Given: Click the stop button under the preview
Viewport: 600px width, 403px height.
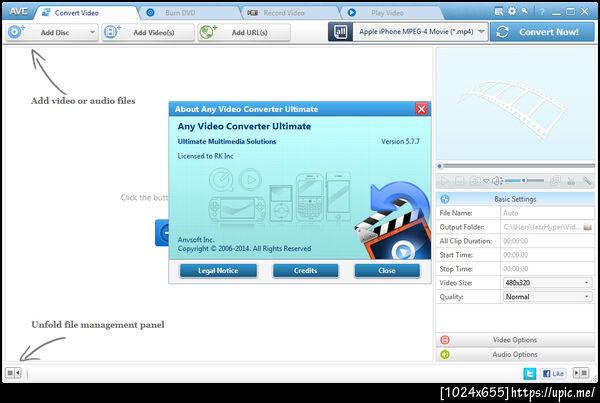Looking at the screenshot, I should [x=460, y=181].
